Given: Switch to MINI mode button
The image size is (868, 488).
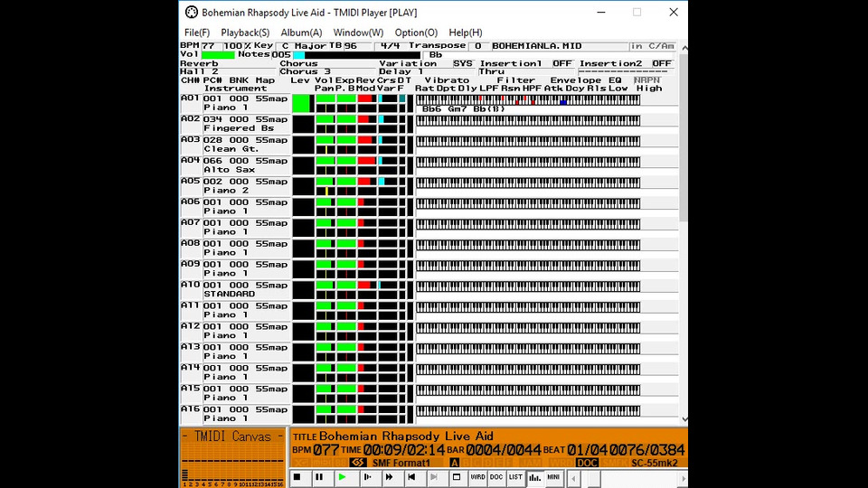Looking at the screenshot, I should tap(553, 477).
